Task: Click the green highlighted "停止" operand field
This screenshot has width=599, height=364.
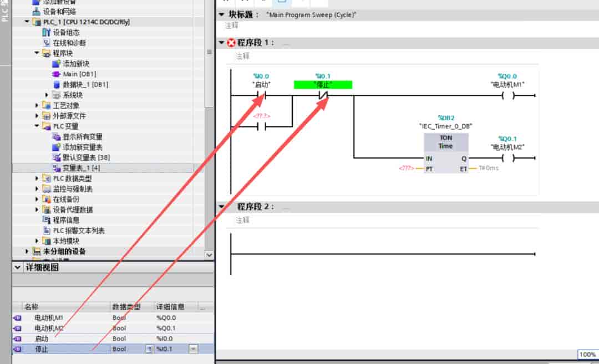Action: click(x=323, y=85)
